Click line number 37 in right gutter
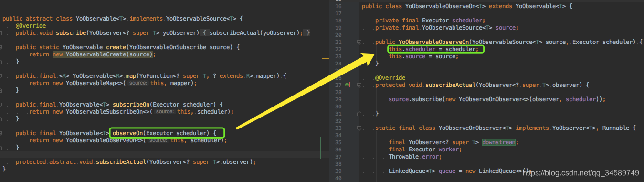This screenshot has width=644, height=182. pyautogui.click(x=338, y=157)
